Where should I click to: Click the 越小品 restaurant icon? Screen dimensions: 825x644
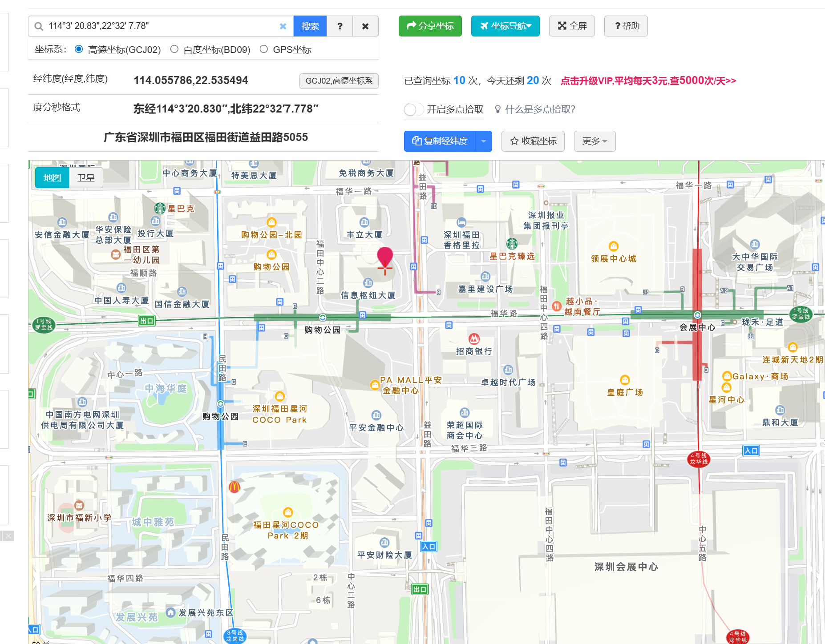(556, 306)
